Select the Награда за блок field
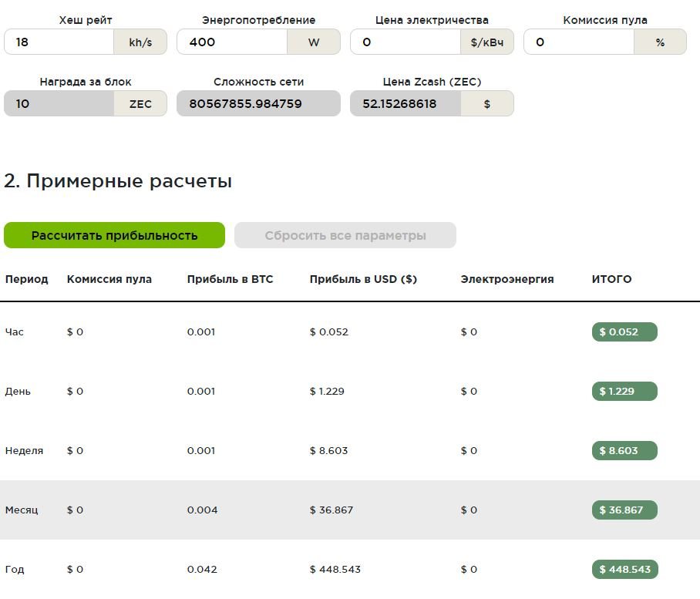The width and height of the screenshot is (700, 599). pos(59,103)
